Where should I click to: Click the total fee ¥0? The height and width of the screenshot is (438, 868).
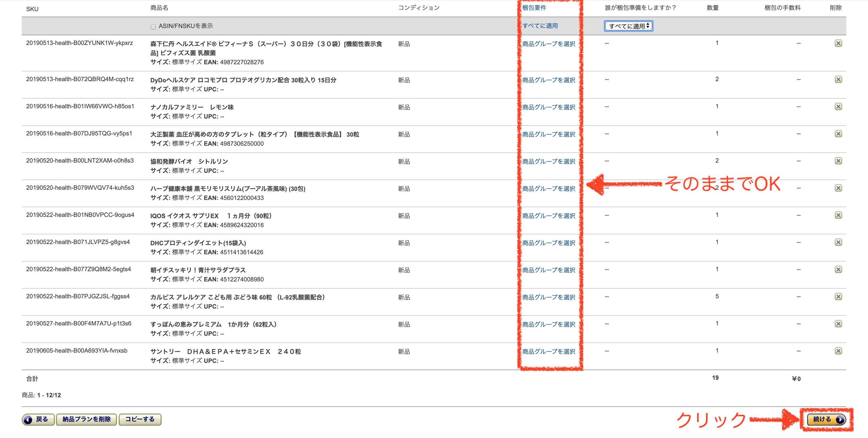tap(796, 379)
